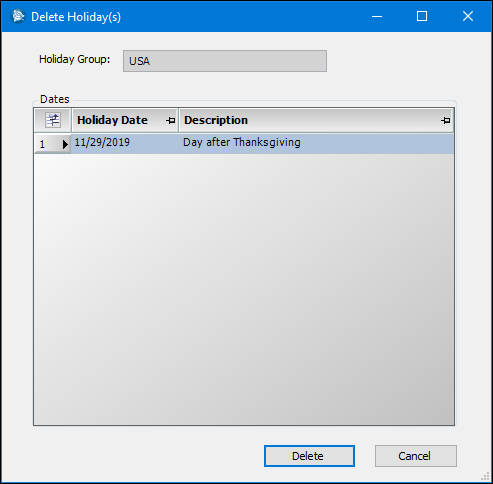Image resolution: width=493 pixels, height=484 pixels.
Task: Select the USA Holiday Group field
Action: point(225,61)
